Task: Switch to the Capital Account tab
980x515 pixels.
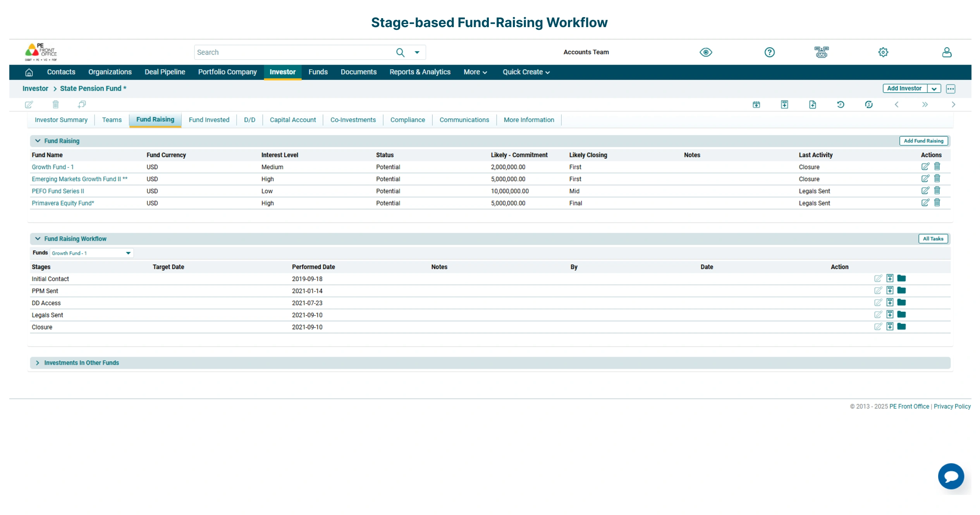Action: tap(292, 120)
